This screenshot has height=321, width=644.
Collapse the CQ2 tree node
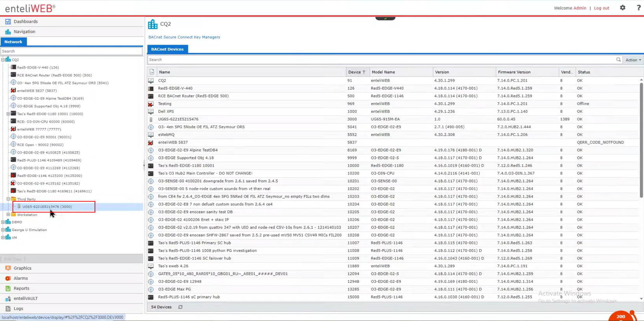pyautogui.click(x=3, y=60)
